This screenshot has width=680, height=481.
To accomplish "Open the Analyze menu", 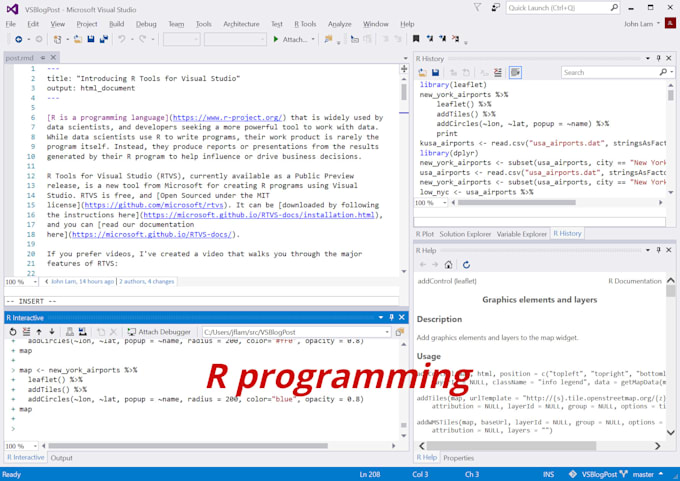I will tap(340, 24).
